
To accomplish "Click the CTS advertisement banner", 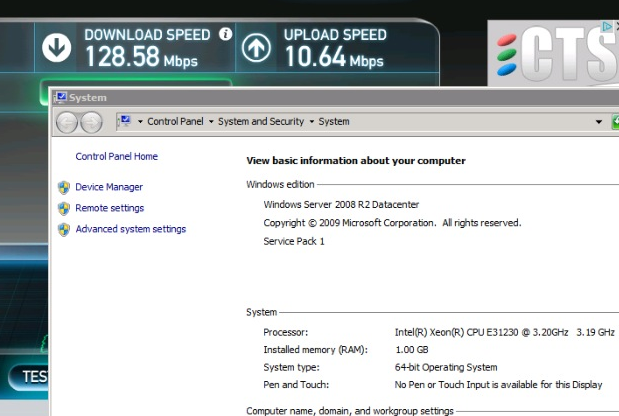I will (x=555, y=55).
